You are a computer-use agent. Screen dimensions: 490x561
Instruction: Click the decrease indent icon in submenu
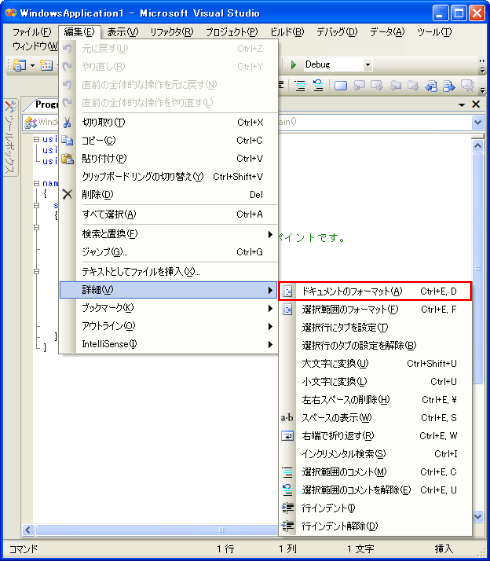pyautogui.click(x=287, y=526)
